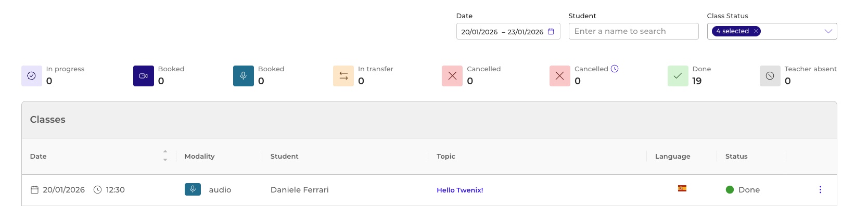Image resolution: width=868 pixels, height=206 pixels.
Task: Click the In transfer arrows icon
Action: pyautogui.click(x=343, y=76)
